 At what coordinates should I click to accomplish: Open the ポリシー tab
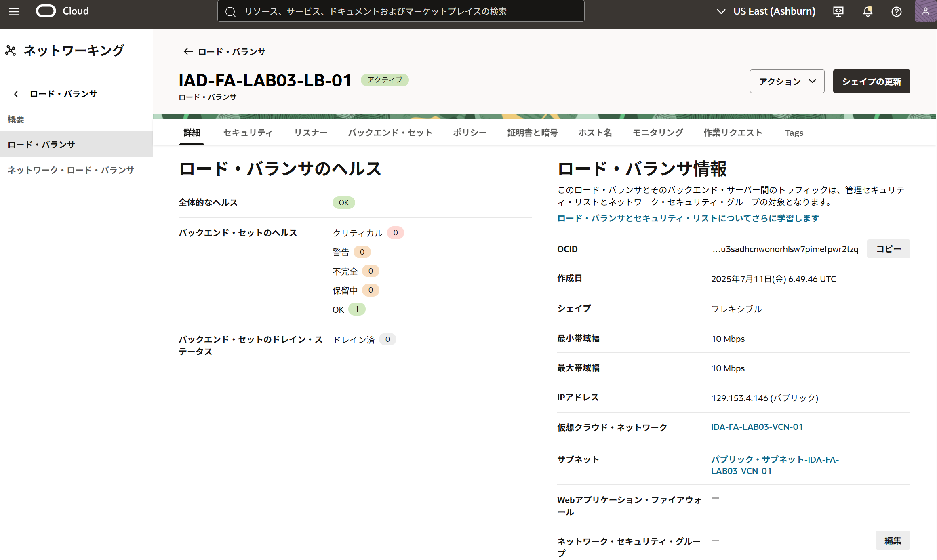pyautogui.click(x=470, y=133)
